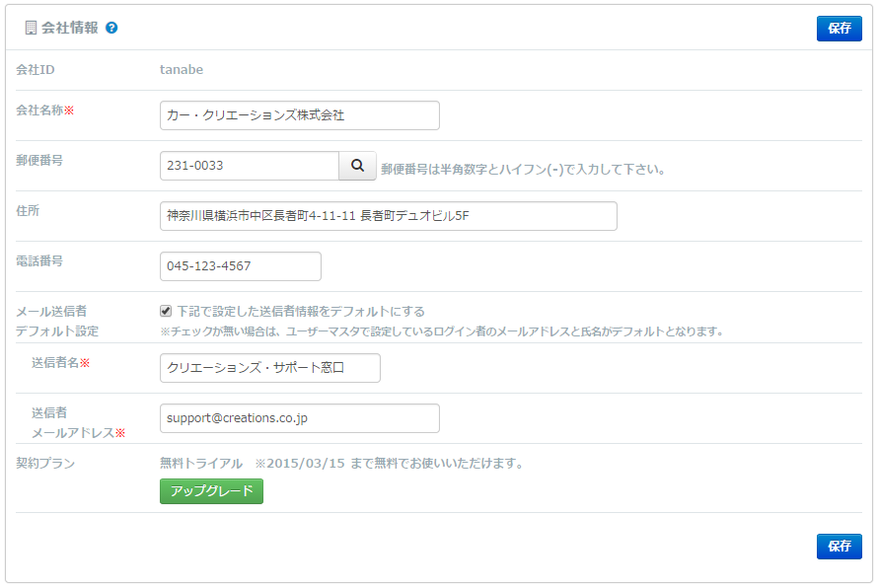
Task: Select the 住所 address input field
Action: pyautogui.click(x=388, y=216)
